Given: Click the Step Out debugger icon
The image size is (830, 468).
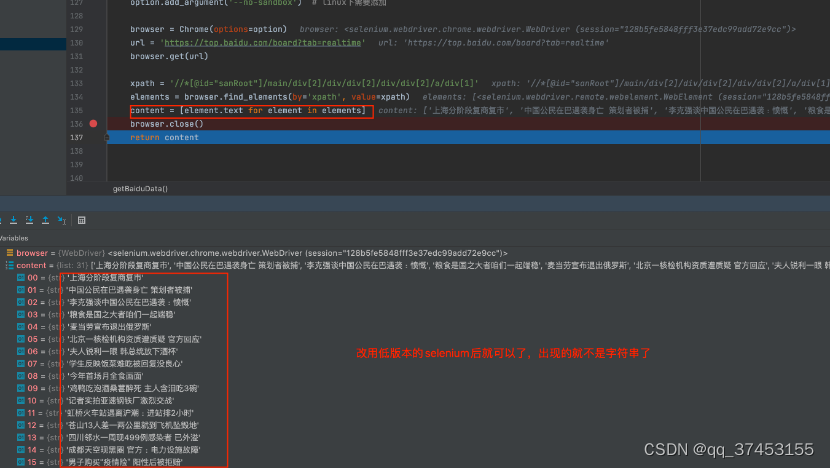Looking at the screenshot, I should click(46, 220).
